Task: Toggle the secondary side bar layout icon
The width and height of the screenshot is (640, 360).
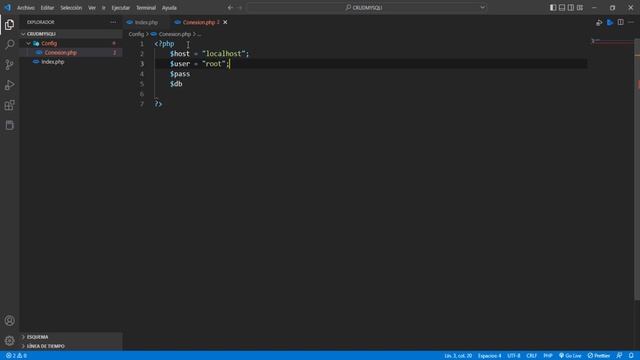Action: (571, 7)
